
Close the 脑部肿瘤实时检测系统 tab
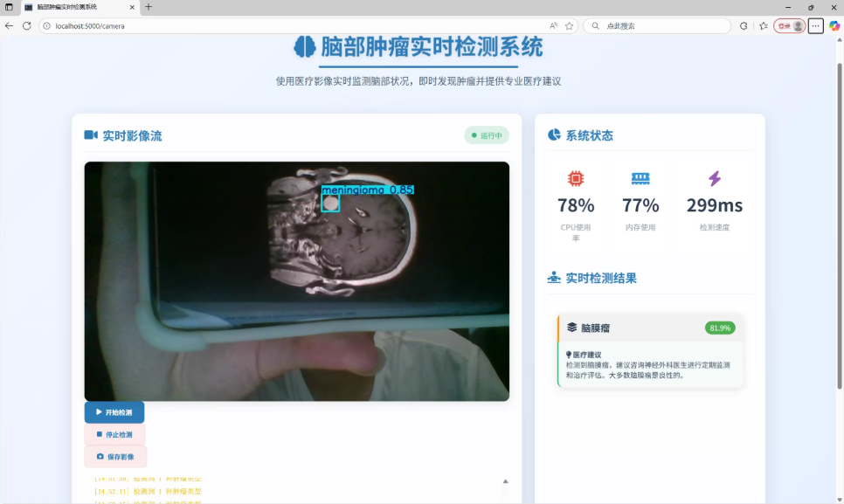tap(132, 7)
